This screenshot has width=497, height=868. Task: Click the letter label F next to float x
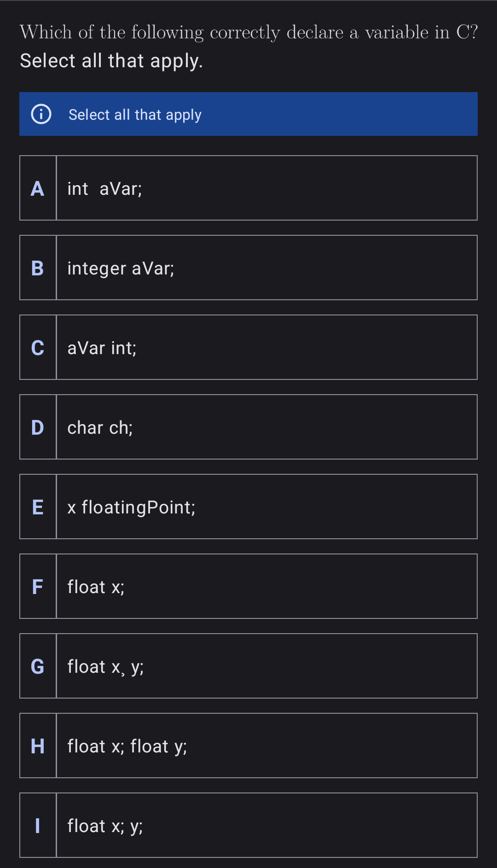[x=38, y=586]
